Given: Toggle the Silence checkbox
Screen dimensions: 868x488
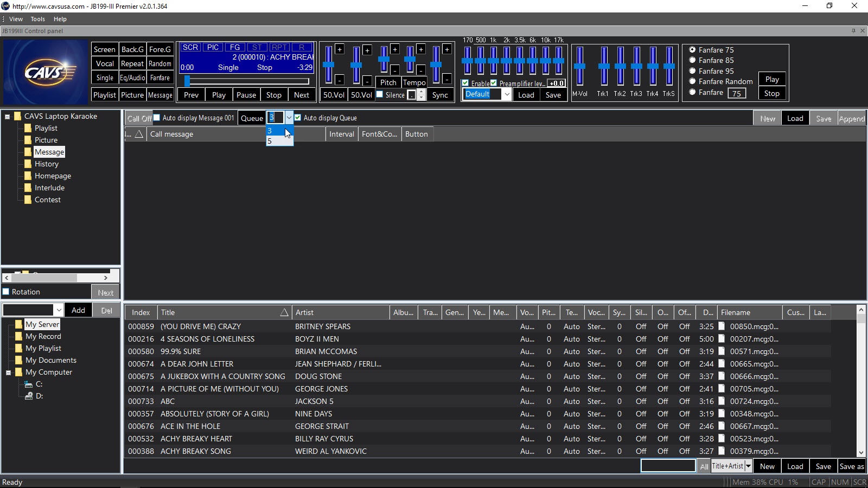Looking at the screenshot, I should [x=380, y=94].
